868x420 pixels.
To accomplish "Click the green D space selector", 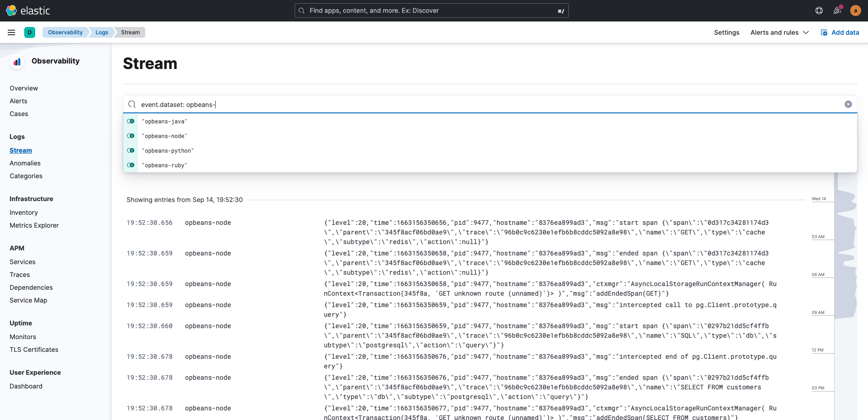I will (30, 32).
